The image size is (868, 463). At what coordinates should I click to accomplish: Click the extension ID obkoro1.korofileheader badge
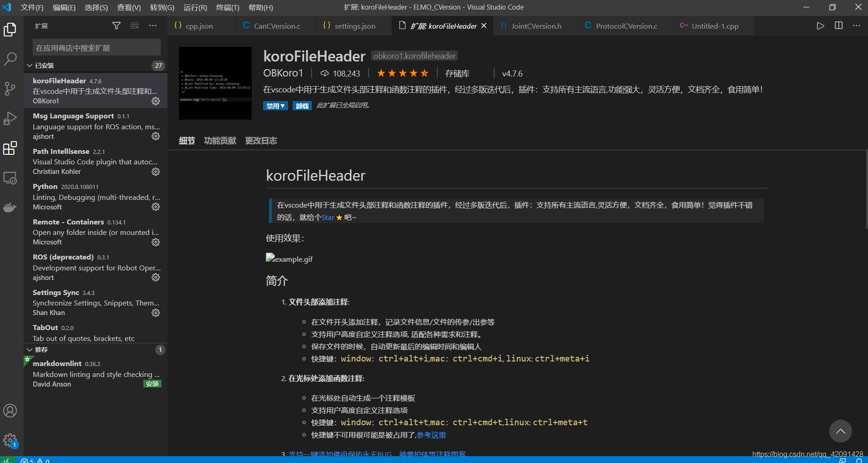click(414, 56)
